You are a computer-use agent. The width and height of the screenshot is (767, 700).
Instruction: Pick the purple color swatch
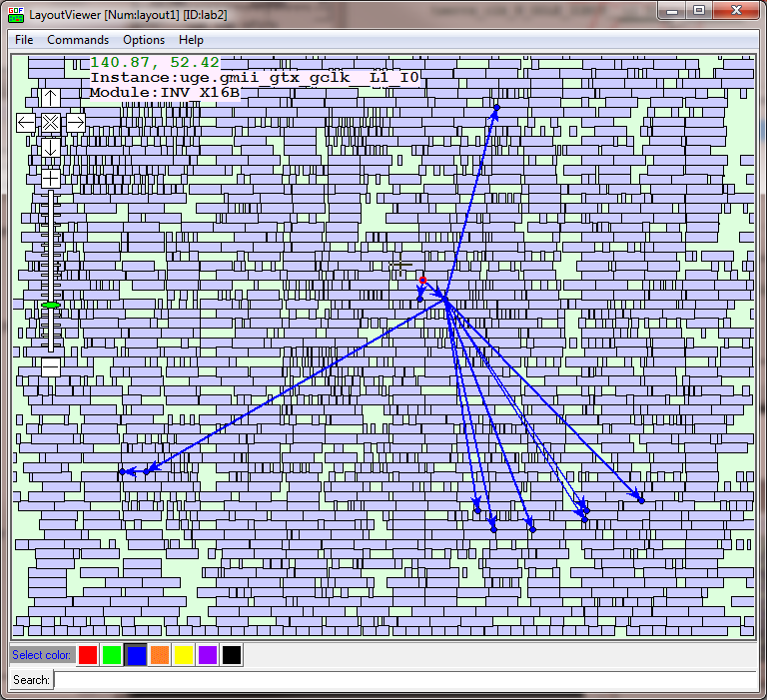click(x=208, y=655)
